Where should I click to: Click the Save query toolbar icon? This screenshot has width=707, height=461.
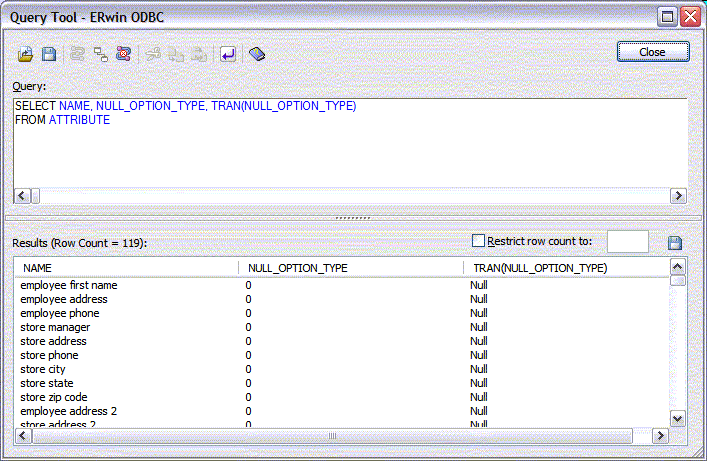click(x=48, y=54)
